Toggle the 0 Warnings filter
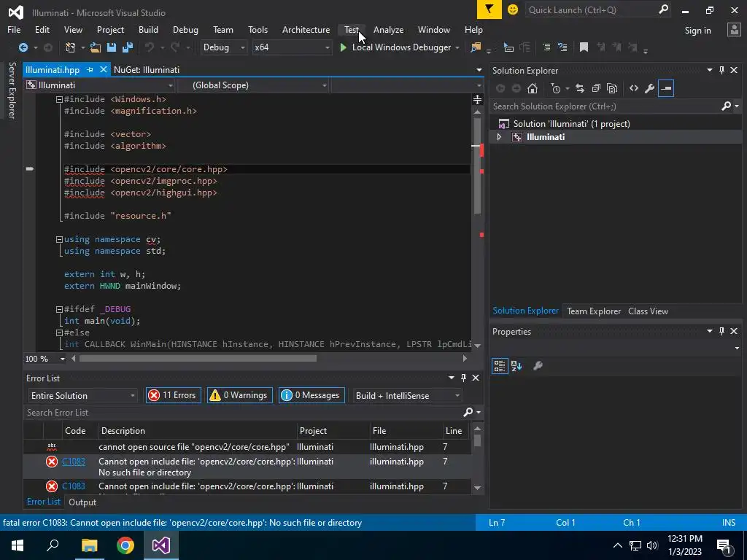This screenshot has width=747, height=560. pos(239,395)
